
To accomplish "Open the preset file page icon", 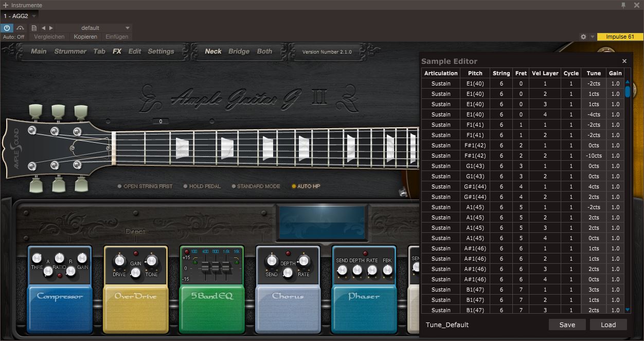I will [34, 28].
